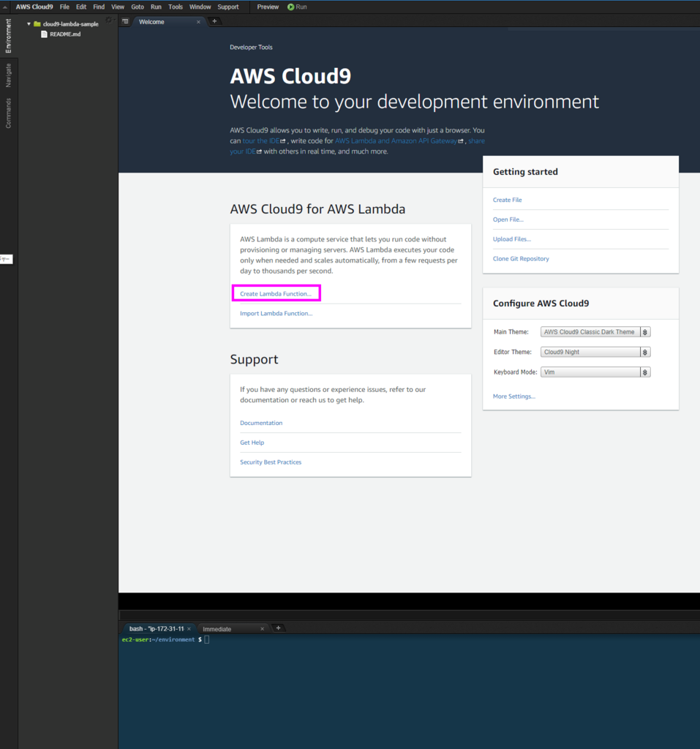This screenshot has width=700, height=749.
Task: Open the File menu
Action: (x=64, y=7)
